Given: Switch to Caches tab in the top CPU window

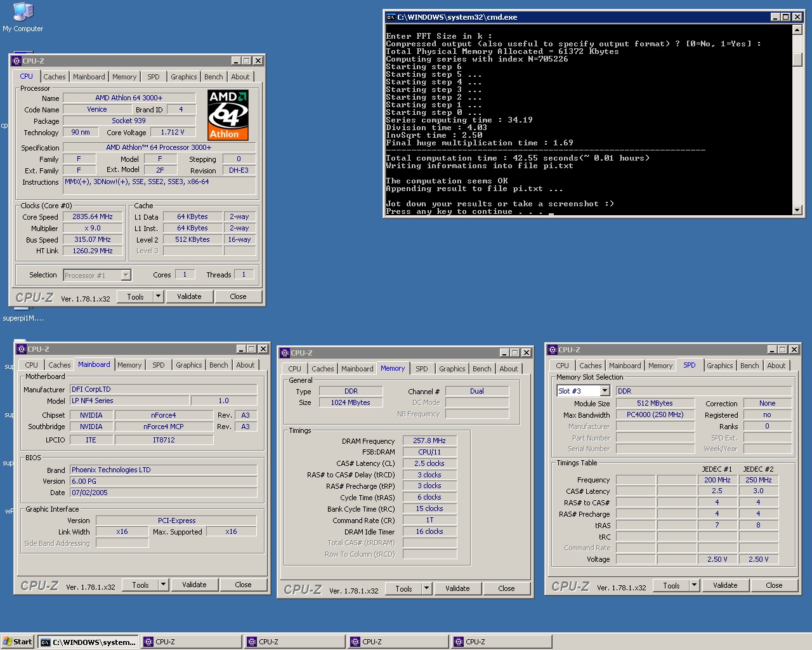Looking at the screenshot, I should [55, 77].
